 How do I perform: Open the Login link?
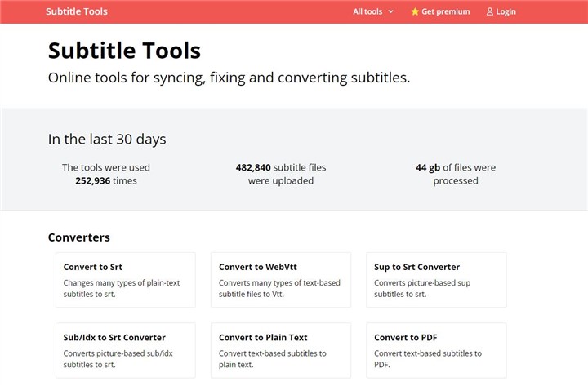coord(506,12)
